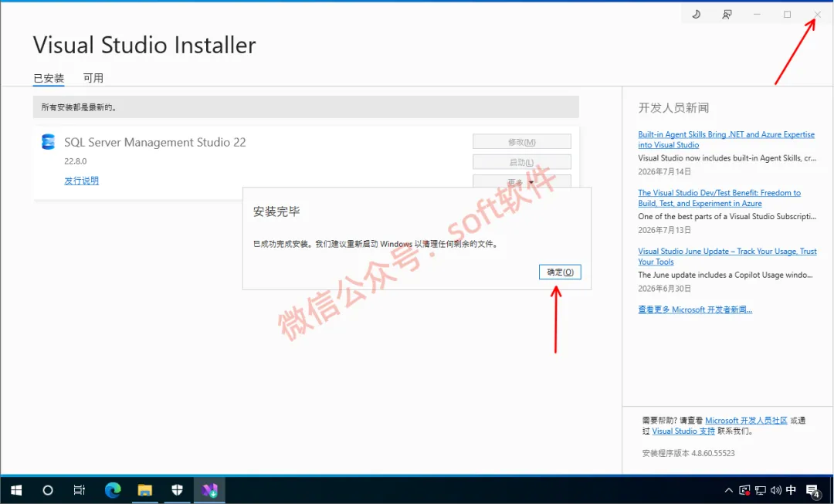
Task: Click the date 2026年7月14日
Action: tap(665, 171)
